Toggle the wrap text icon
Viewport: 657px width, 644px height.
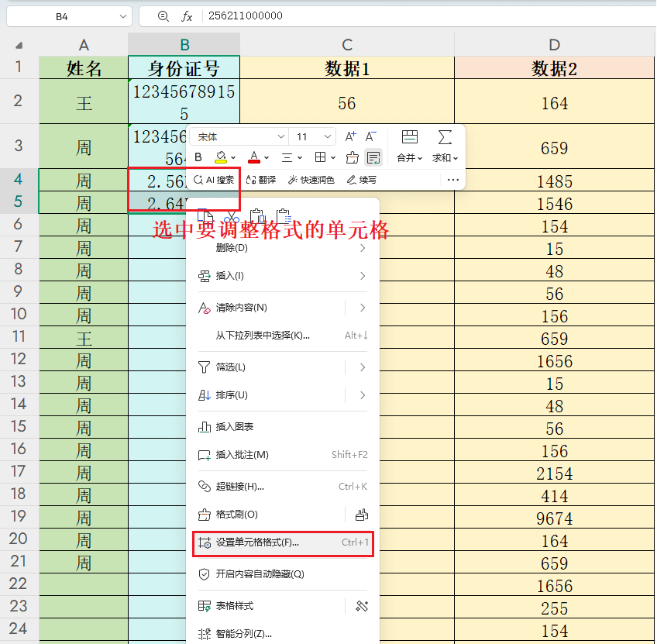click(373, 156)
